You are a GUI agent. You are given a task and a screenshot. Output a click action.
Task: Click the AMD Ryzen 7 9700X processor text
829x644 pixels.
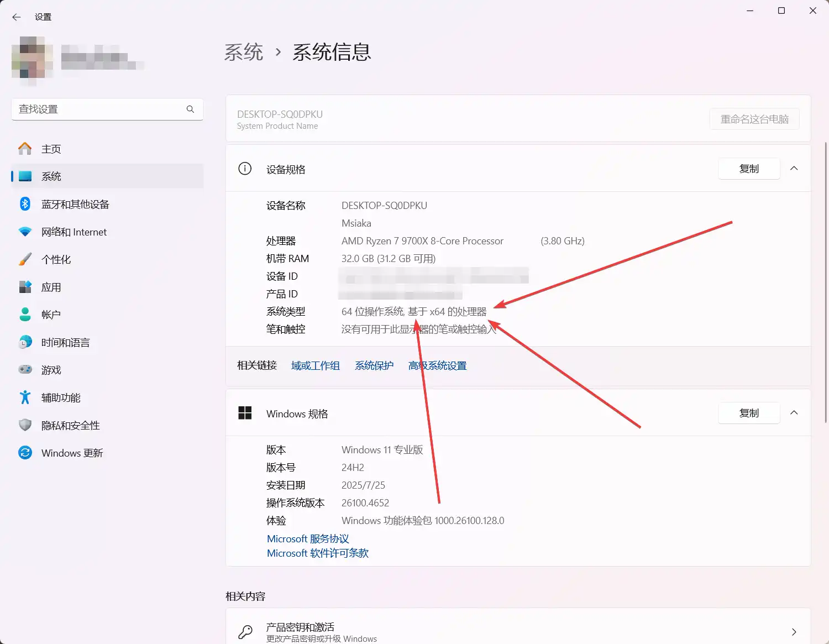point(422,240)
